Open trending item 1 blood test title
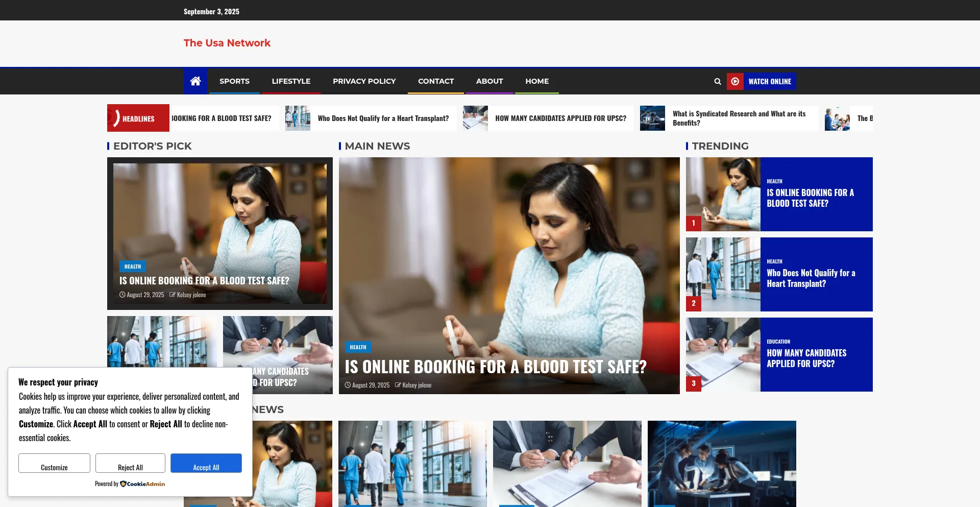The width and height of the screenshot is (980, 507). pyautogui.click(x=810, y=198)
